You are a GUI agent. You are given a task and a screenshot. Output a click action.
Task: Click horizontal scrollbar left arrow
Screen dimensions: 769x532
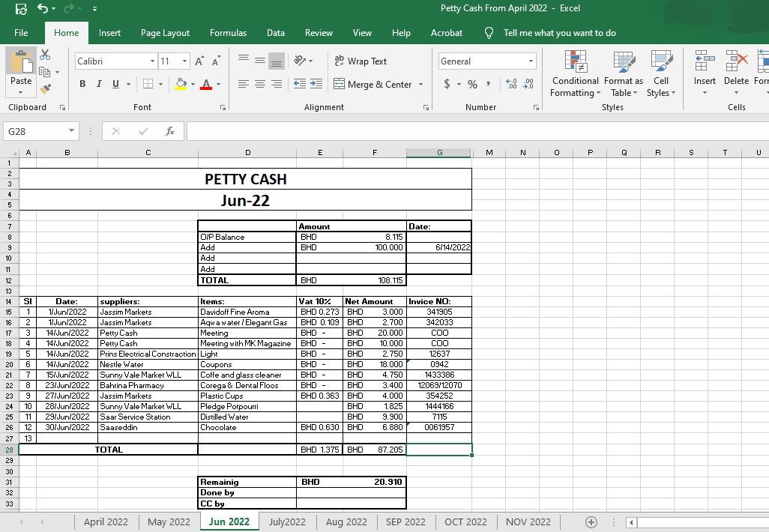click(632, 523)
